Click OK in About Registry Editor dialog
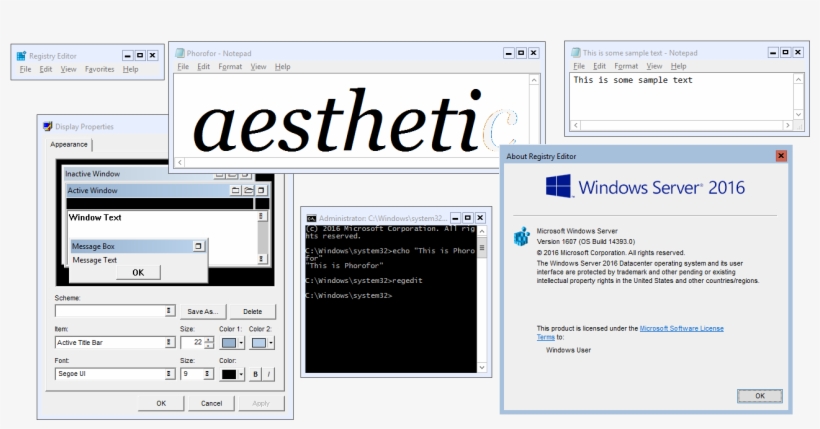 tap(760, 396)
